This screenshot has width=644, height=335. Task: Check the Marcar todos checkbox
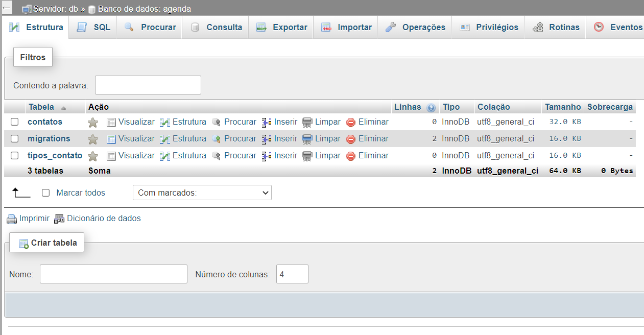[x=46, y=193]
